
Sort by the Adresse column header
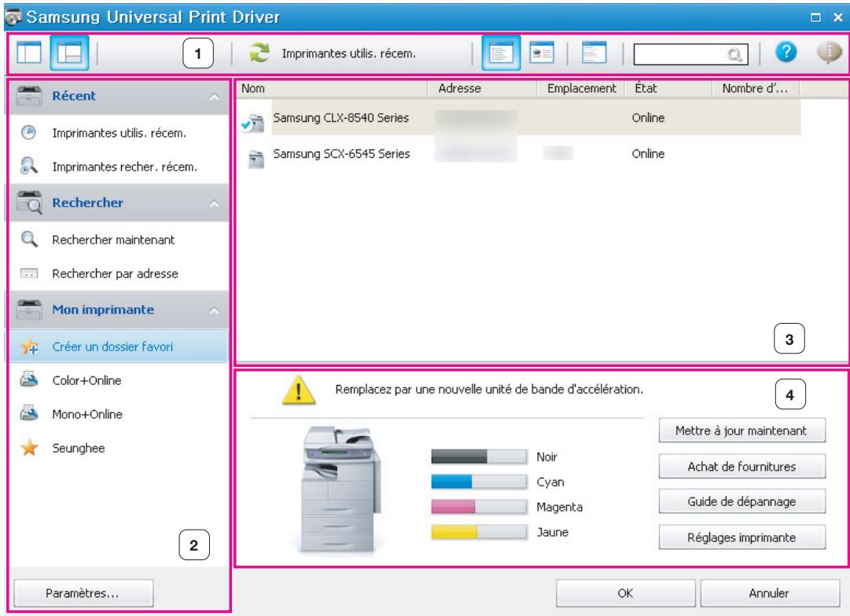(483, 88)
